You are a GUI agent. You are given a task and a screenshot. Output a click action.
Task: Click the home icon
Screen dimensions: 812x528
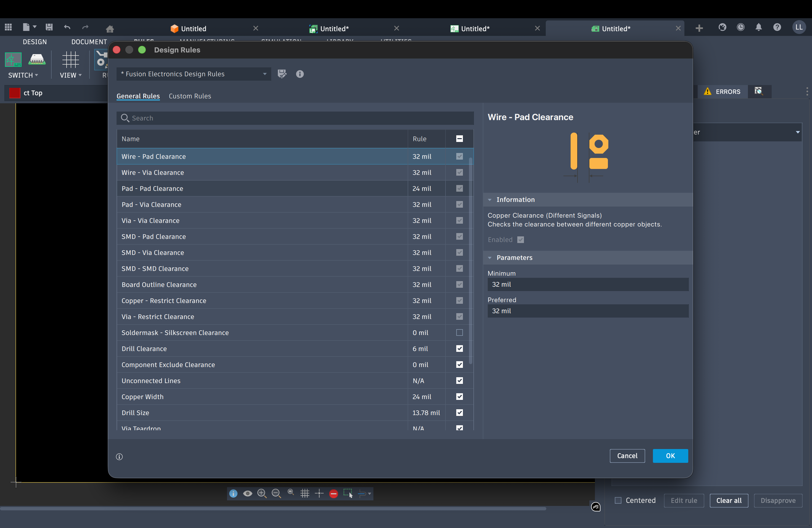coord(110,29)
